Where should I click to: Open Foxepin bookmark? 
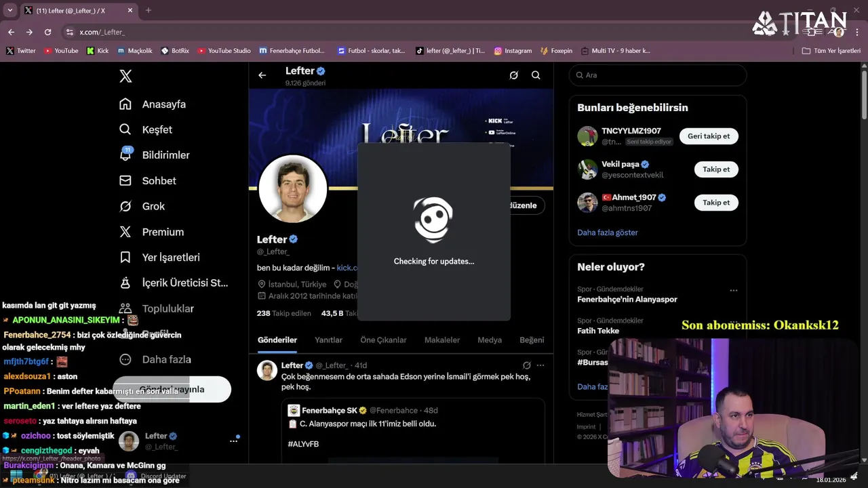tap(556, 51)
